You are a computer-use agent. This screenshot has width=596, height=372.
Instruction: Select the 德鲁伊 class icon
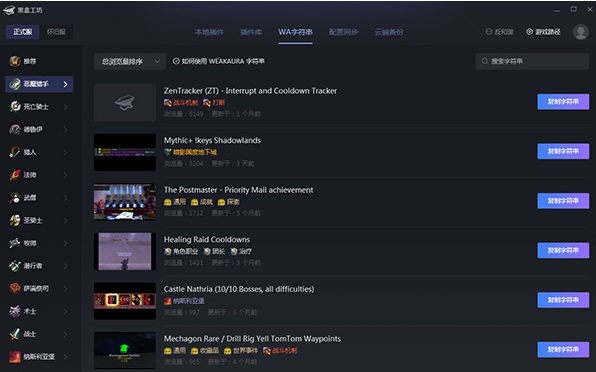15,130
